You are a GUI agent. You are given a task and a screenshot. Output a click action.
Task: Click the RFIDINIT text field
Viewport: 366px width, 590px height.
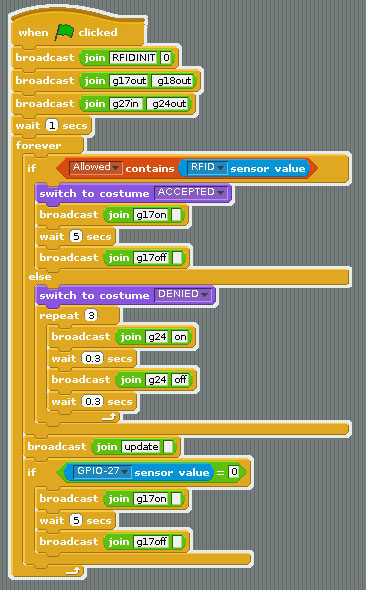(x=134, y=58)
